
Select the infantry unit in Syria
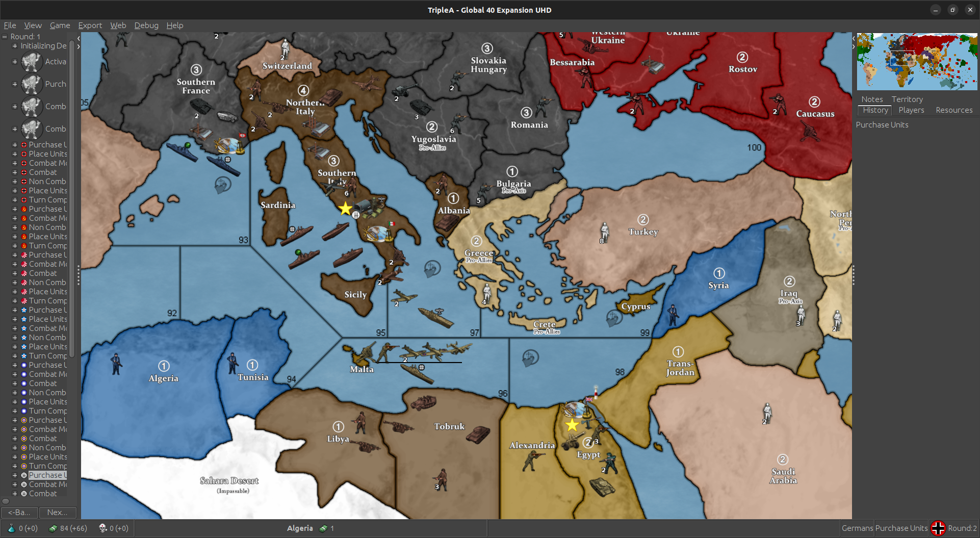tap(673, 315)
